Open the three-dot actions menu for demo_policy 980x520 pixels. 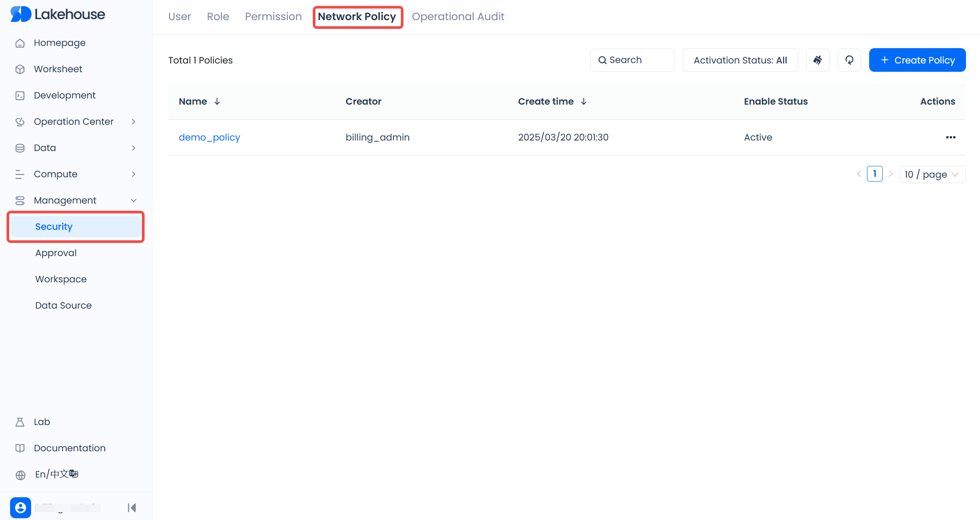point(950,137)
